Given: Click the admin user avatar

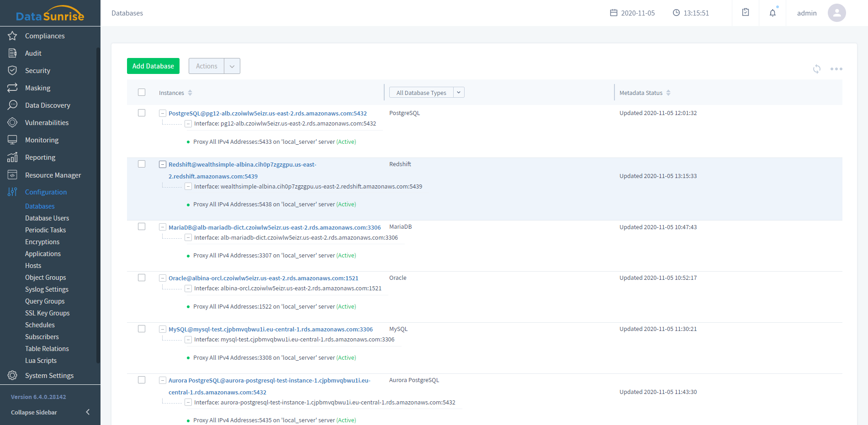Looking at the screenshot, I should click(x=836, y=13).
